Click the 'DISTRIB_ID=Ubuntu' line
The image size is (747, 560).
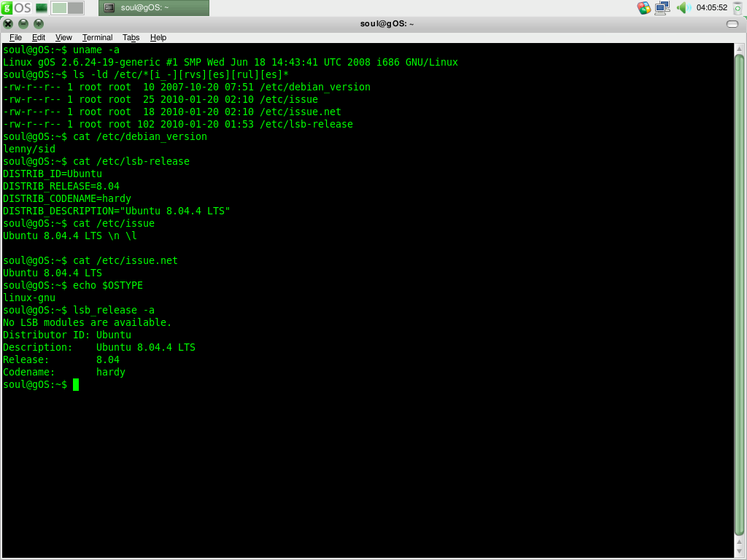pyautogui.click(x=53, y=174)
